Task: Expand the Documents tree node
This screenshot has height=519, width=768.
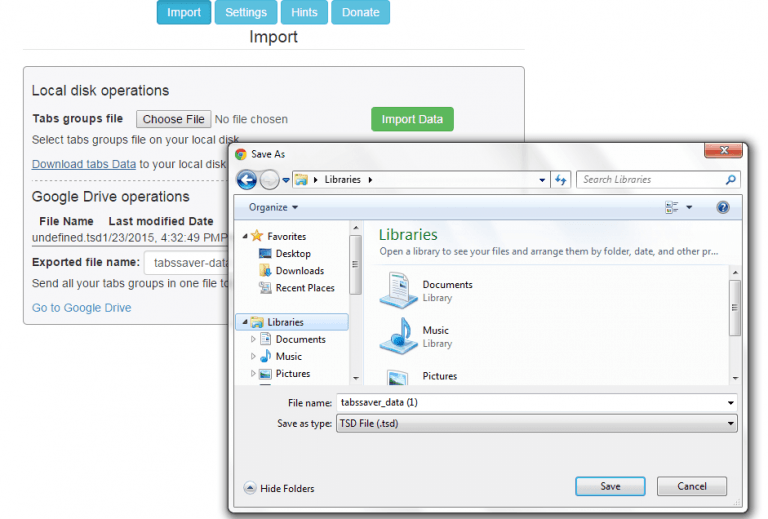Action: coord(254,340)
